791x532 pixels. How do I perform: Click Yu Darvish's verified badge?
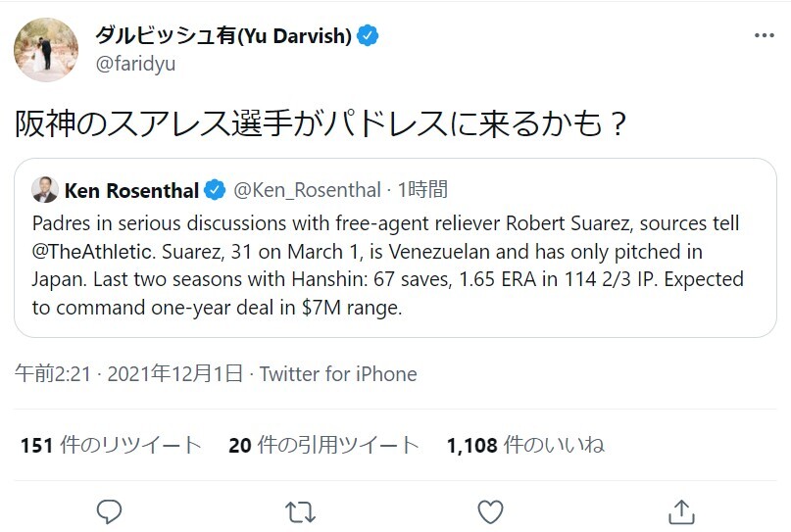369,36
